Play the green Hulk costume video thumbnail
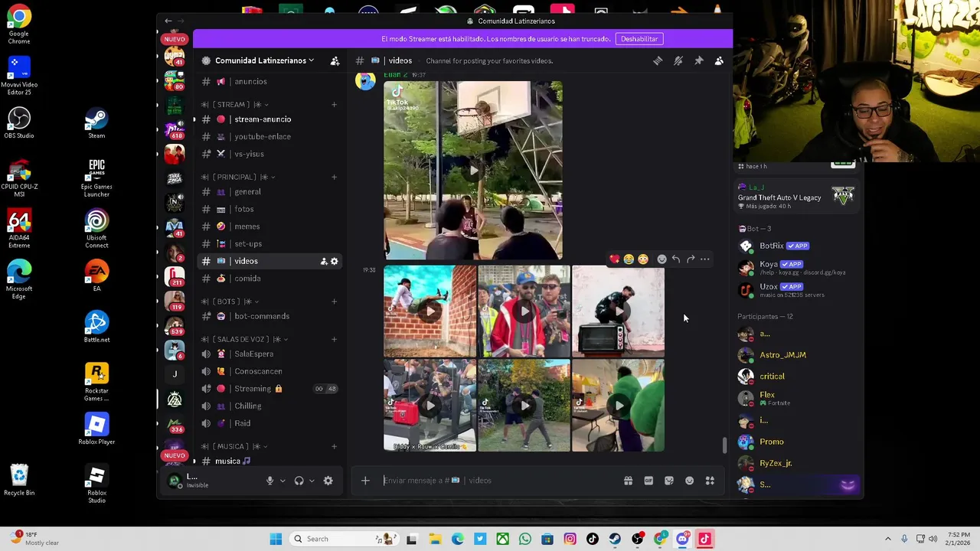Image resolution: width=980 pixels, height=551 pixels. pyautogui.click(x=618, y=406)
